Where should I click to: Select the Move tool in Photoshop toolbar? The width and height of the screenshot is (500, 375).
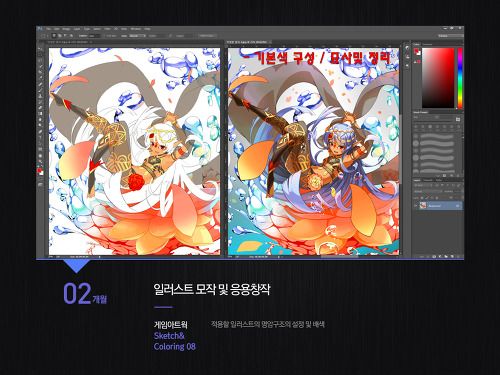point(40,49)
